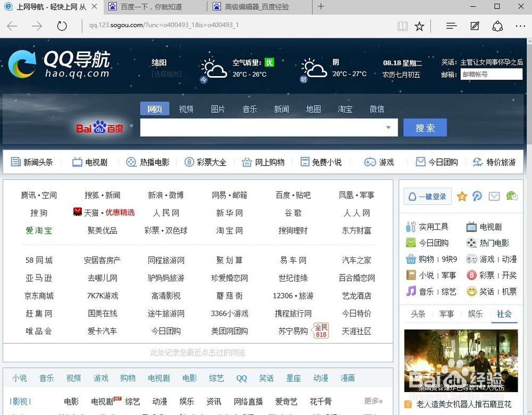Click the QQ导航 logo
This screenshot has width=532, height=415.
pos(60,64)
